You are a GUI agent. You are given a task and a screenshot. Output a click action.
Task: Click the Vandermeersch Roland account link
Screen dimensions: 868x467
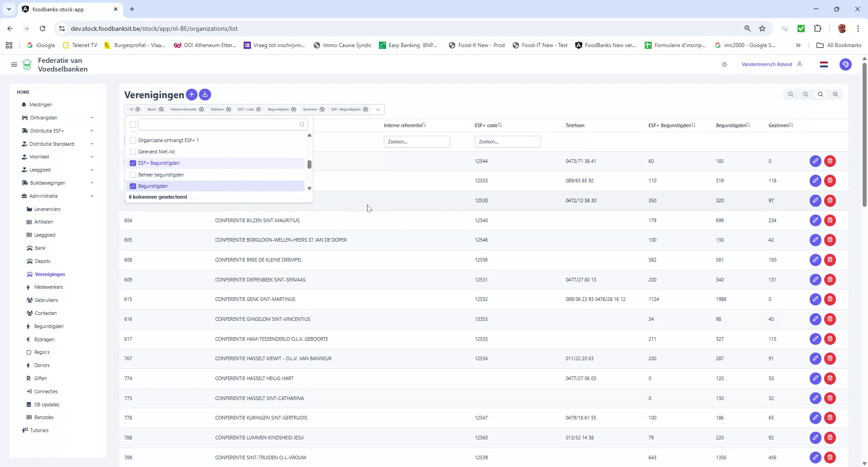tap(766, 64)
